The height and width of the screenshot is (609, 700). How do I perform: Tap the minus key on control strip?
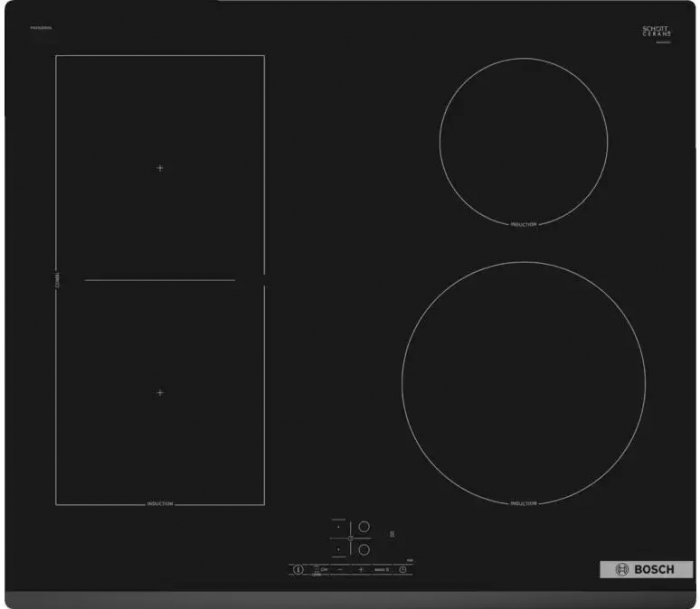point(340,569)
